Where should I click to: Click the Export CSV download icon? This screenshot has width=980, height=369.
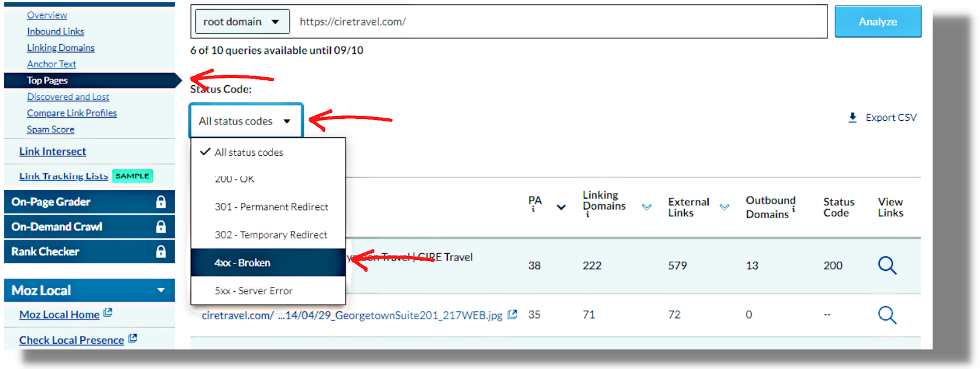point(852,117)
